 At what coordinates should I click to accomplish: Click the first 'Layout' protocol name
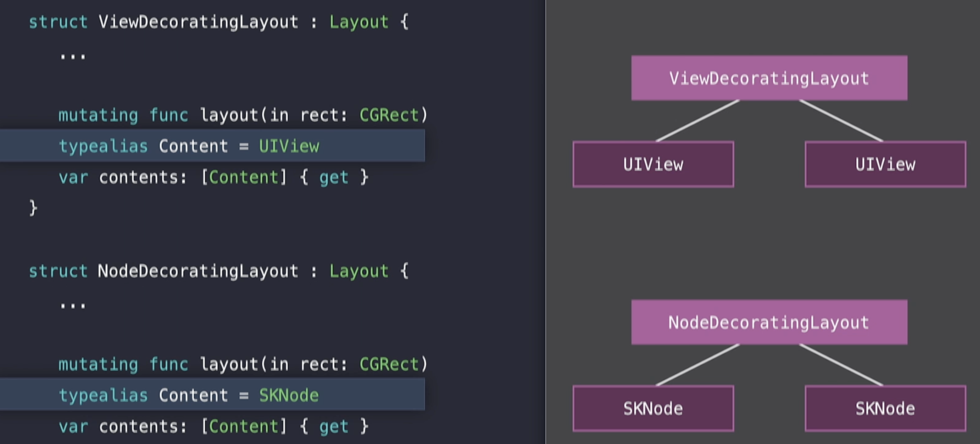[359, 22]
